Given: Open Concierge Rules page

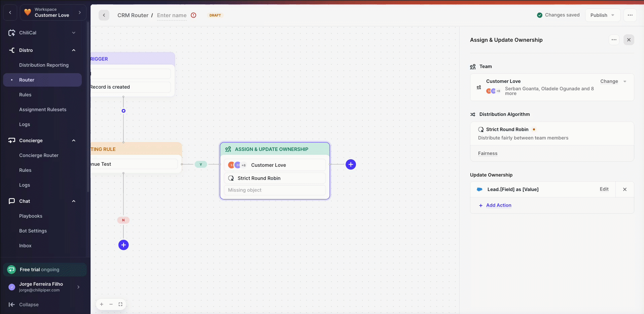Looking at the screenshot, I should (x=25, y=170).
